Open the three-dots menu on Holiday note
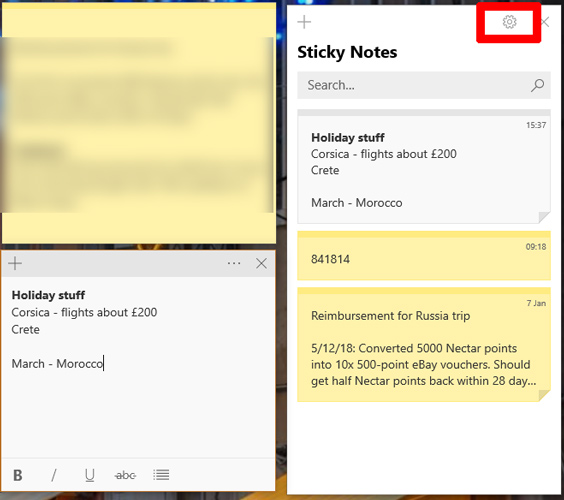The image size is (564, 500). [x=234, y=263]
